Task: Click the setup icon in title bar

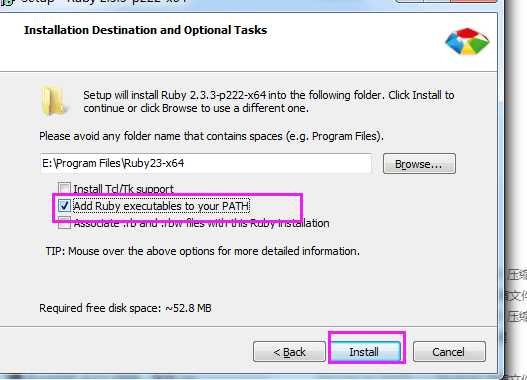Action: (x=7, y=2)
